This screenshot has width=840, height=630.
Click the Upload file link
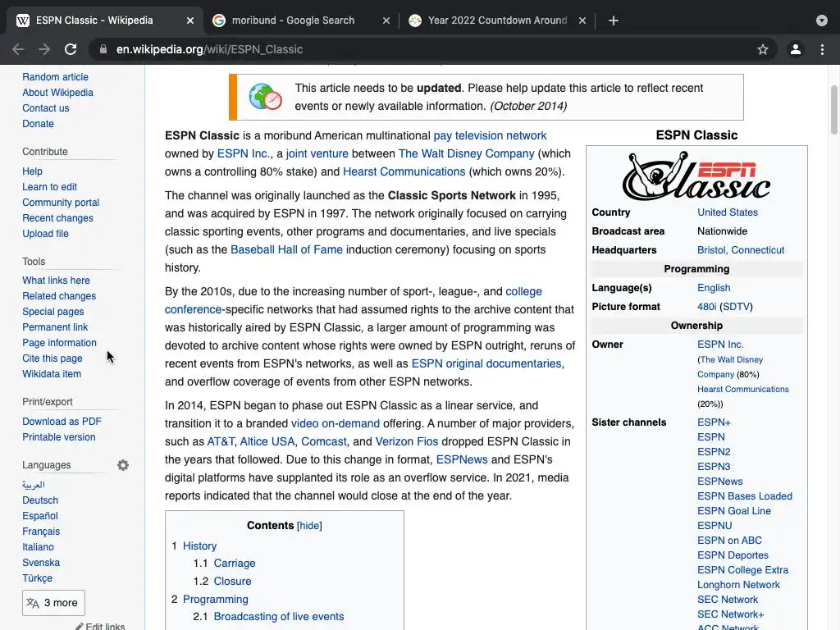click(x=46, y=233)
